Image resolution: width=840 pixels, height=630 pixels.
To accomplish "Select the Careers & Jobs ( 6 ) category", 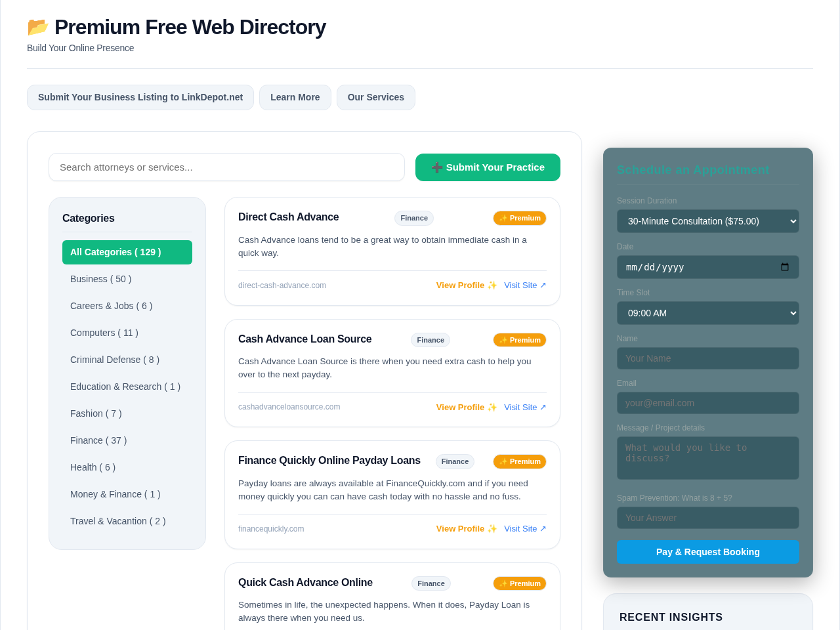I will 127,306.
